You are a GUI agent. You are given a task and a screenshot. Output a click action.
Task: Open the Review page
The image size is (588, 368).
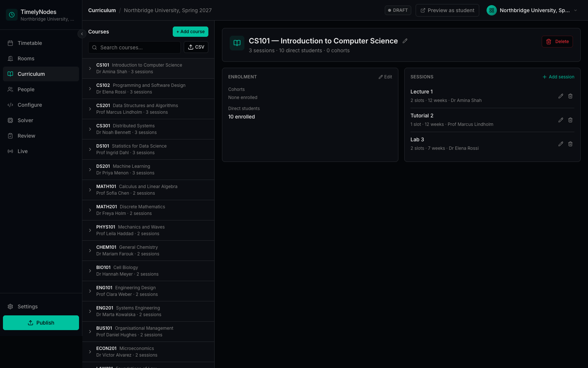pos(41,136)
